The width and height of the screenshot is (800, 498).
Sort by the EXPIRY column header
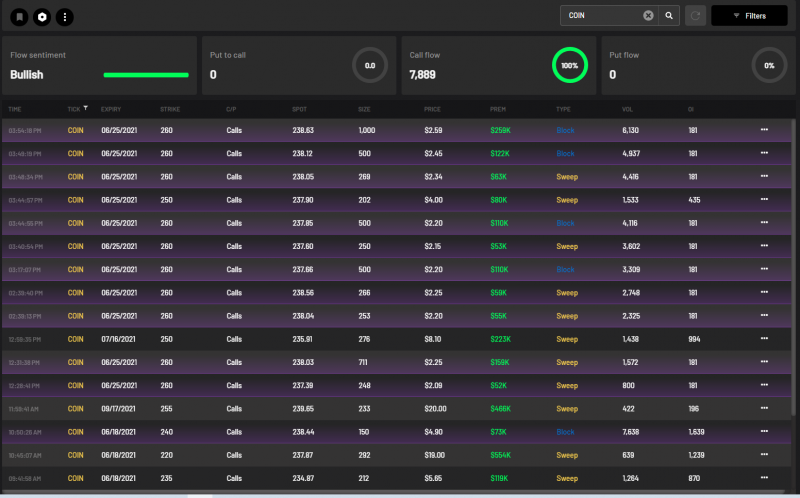click(111, 109)
